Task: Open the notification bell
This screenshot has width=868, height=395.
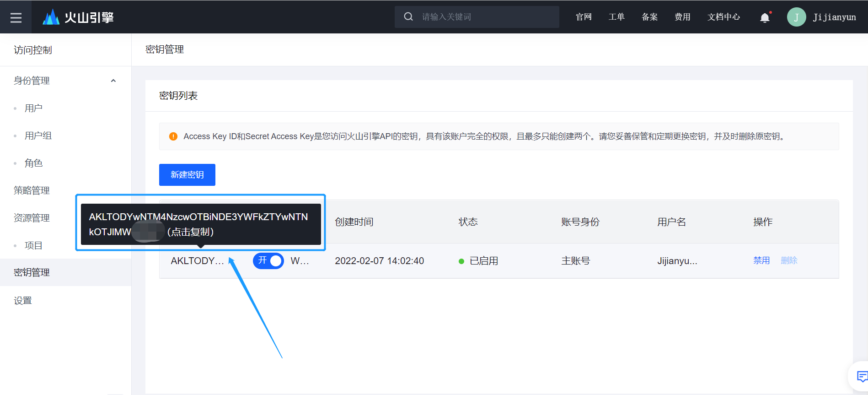Action: tap(765, 17)
